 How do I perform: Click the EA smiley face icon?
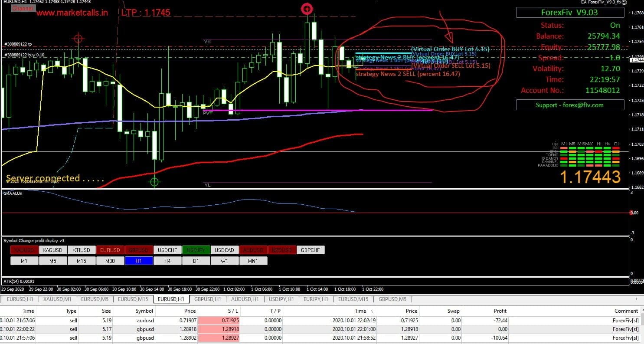pos(624,3)
